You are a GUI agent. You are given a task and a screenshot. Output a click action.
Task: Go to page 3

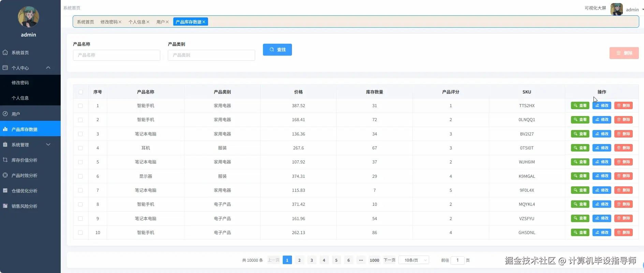coord(312,260)
